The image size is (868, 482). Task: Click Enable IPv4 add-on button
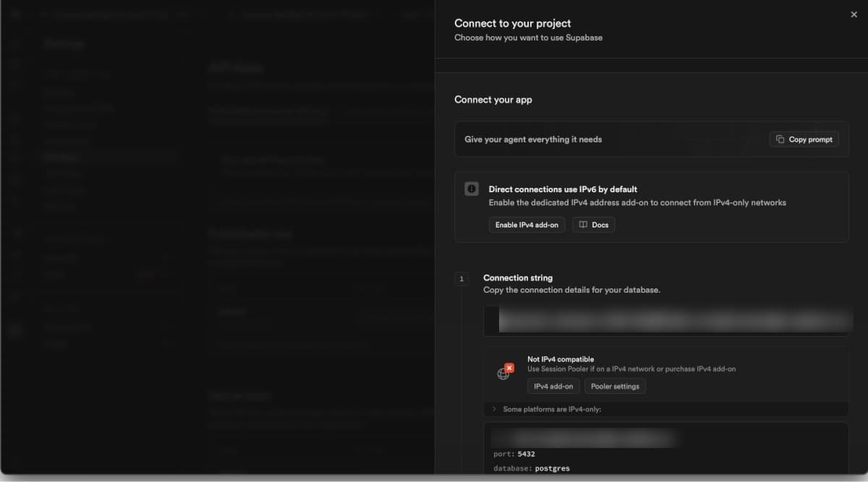pyautogui.click(x=527, y=225)
